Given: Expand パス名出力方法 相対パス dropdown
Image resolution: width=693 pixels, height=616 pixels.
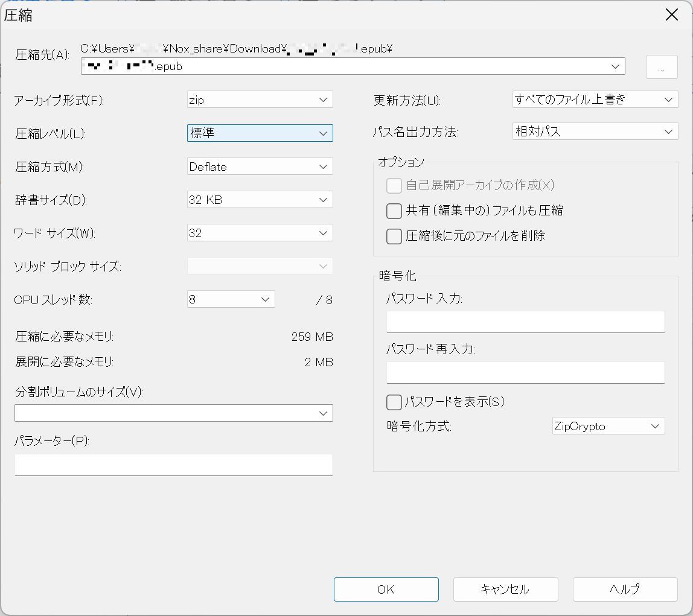Looking at the screenshot, I should pyautogui.click(x=595, y=132).
